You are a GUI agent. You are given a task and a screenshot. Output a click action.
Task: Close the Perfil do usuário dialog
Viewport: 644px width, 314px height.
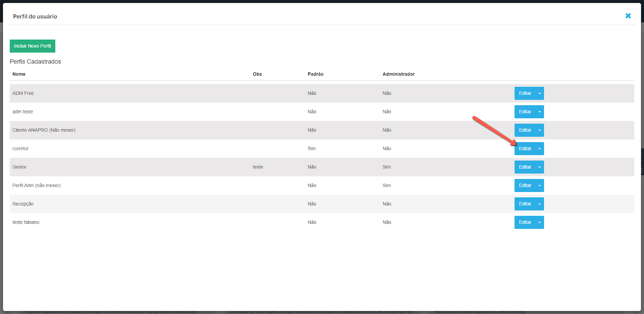[x=628, y=16]
